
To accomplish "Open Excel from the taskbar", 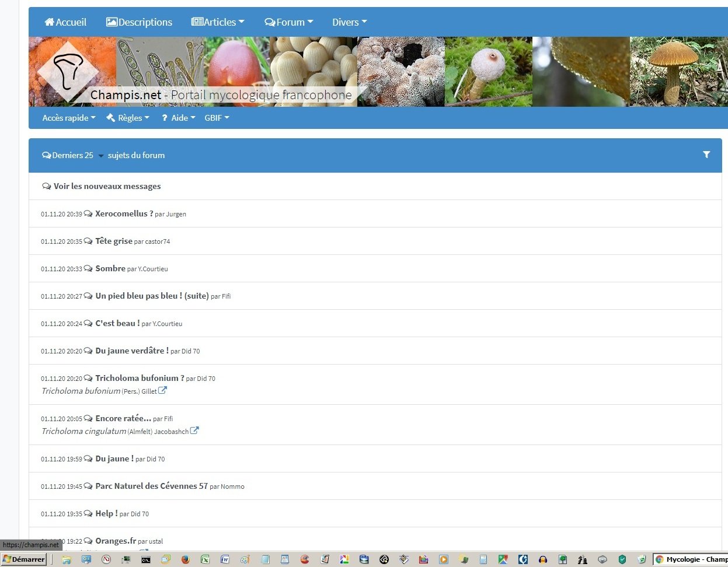I will coord(205,559).
